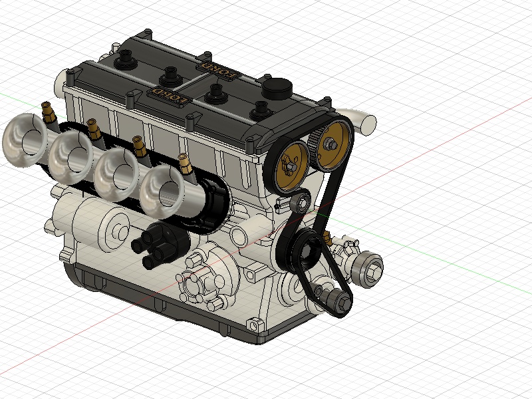Select the spark plug boot farthest from oil cap
The width and height of the screenshot is (532, 399).
125,59
